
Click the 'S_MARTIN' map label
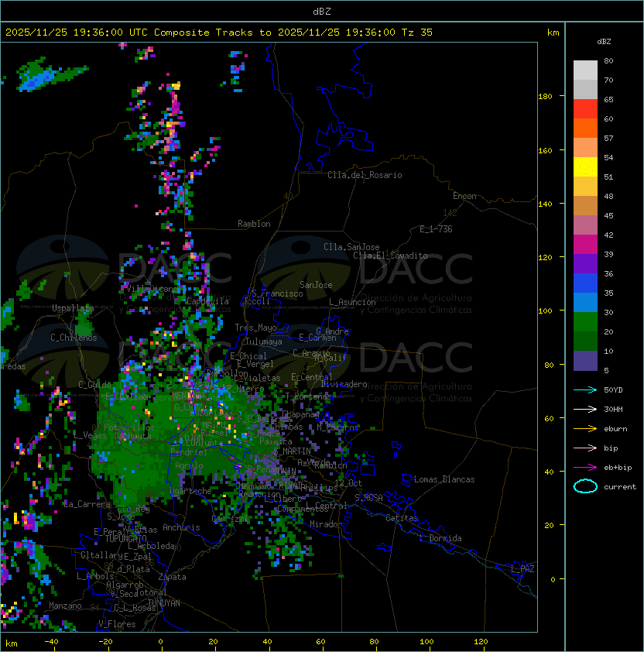pos(293,451)
